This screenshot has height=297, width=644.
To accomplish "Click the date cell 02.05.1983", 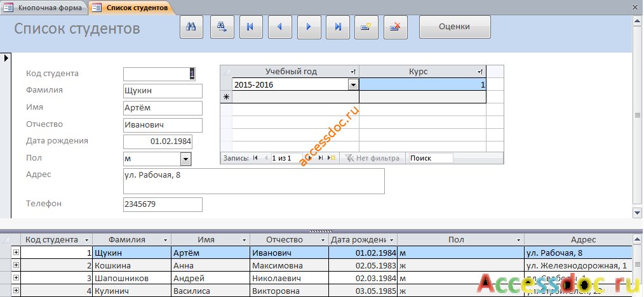I will click(x=363, y=265).
